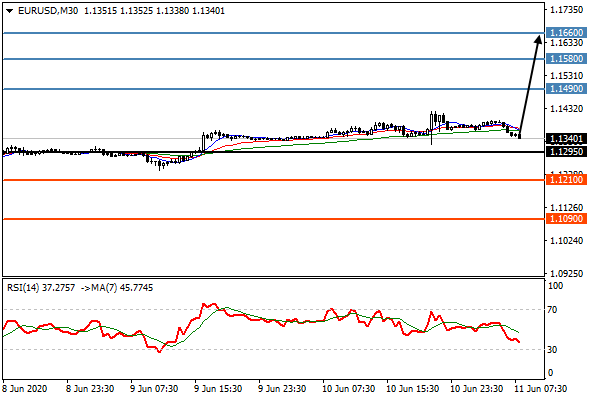Screen dimensions: 590x400
Task: Click the tall candlestick near 10 Jun 15:30
Action: 431,128
